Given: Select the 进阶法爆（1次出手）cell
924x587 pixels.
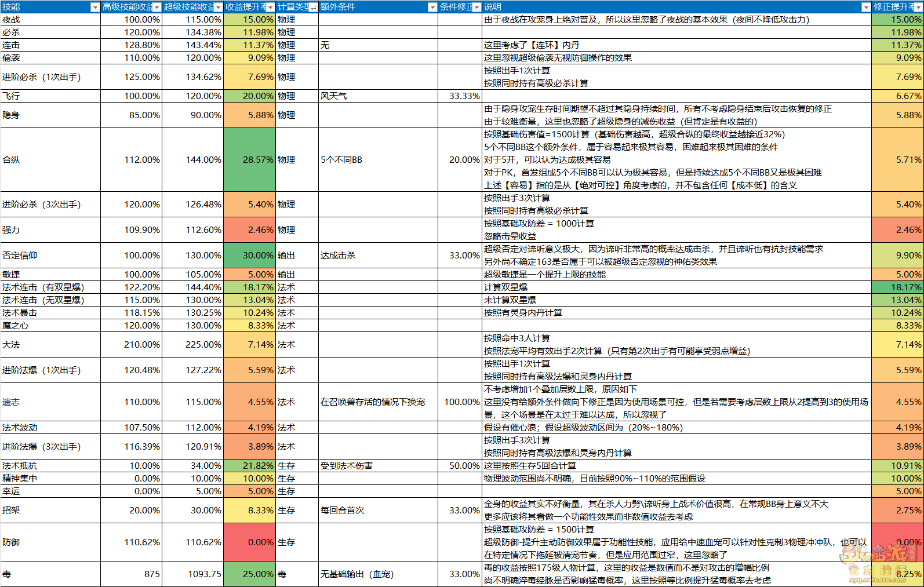Looking at the screenshot, I should [x=50, y=370].
